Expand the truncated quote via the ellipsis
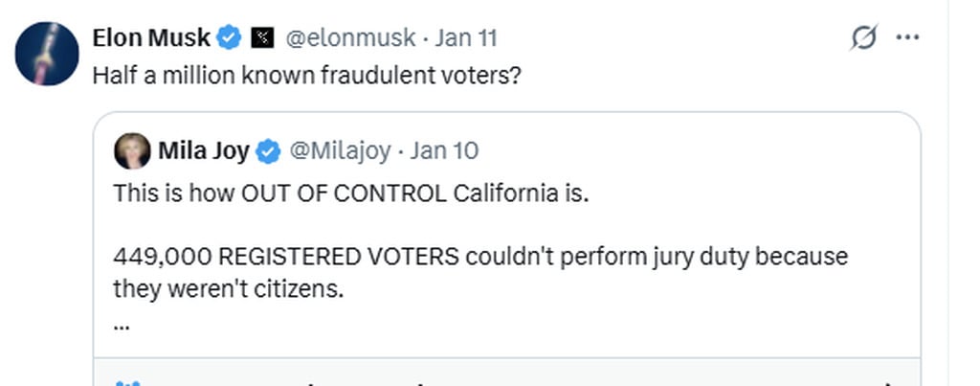Viewport: 980px width, 386px height. point(122,323)
